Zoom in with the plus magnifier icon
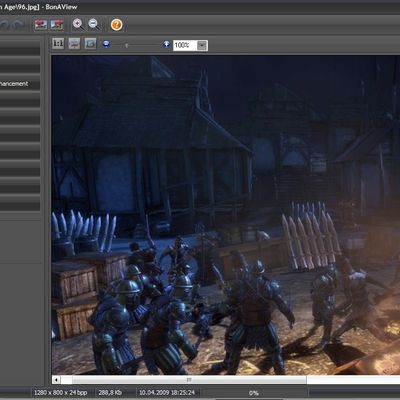 tap(79, 25)
